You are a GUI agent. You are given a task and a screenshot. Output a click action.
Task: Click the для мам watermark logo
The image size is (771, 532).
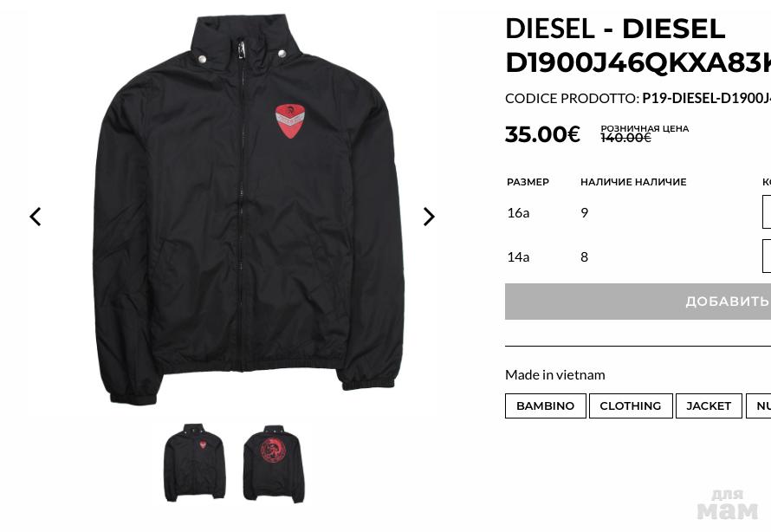(x=727, y=504)
